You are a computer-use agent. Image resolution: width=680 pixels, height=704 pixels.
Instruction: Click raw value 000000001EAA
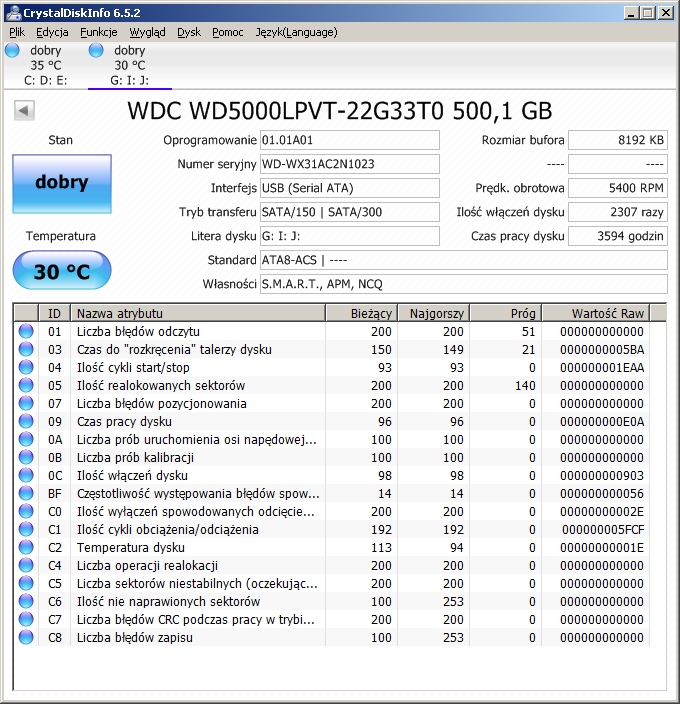602,367
